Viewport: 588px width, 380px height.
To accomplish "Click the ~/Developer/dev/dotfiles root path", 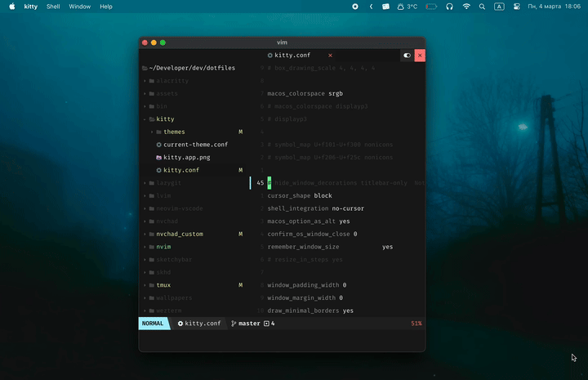I will pyautogui.click(x=192, y=68).
